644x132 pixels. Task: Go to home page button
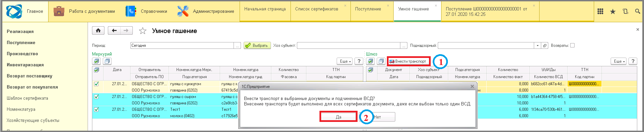point(98,31)
